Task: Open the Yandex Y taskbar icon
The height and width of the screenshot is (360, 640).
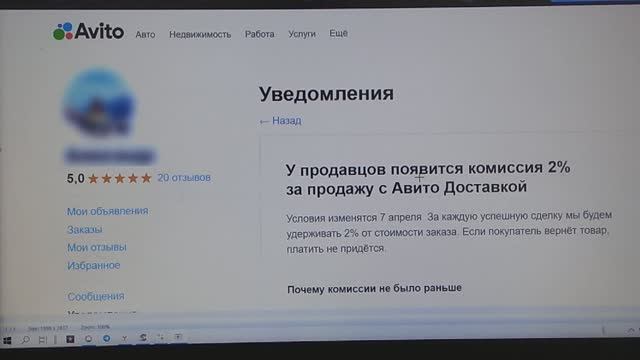Action: coord(124,338)
